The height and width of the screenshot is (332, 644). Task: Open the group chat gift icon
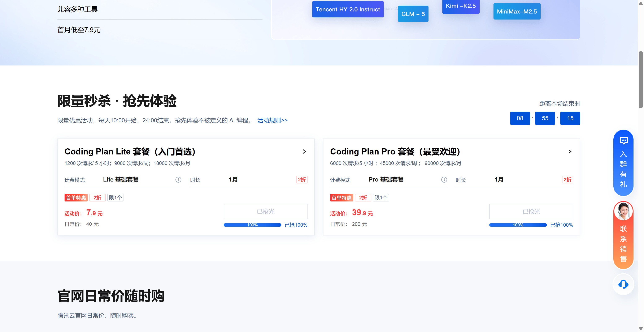coord(623,141)
